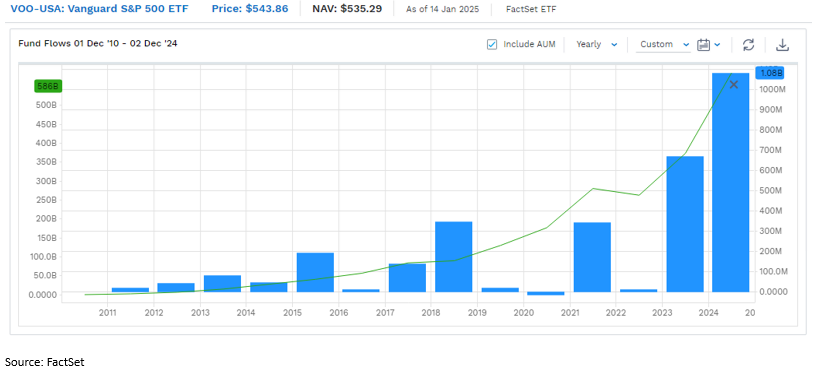Select the 2019 fund flow bar
This screenshot has width=815, height=371.
pos(499,290)
